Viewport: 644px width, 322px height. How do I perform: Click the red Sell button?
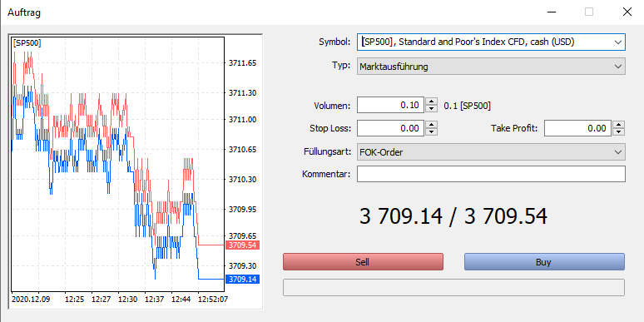tap(363, 261)
